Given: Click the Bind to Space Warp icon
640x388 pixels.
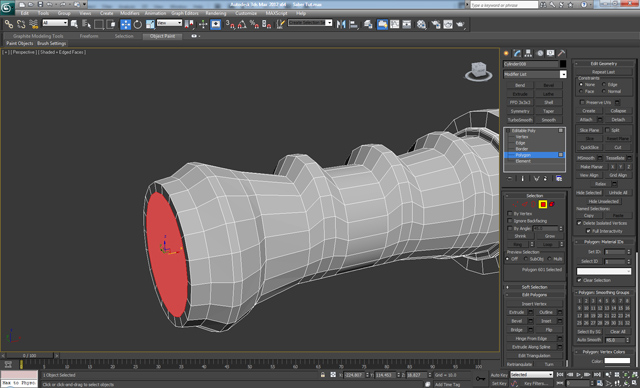Looking at the screenshot, I should click(x=33, y=24).
